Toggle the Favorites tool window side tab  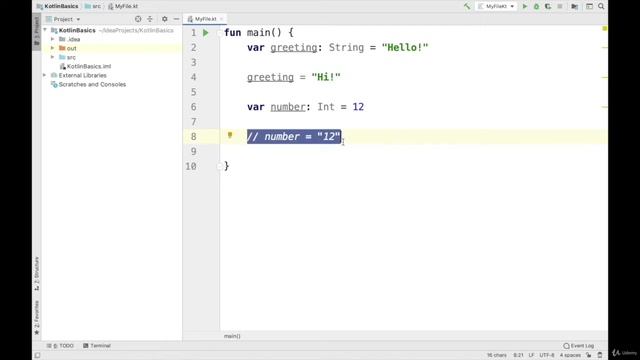[36, 318]
